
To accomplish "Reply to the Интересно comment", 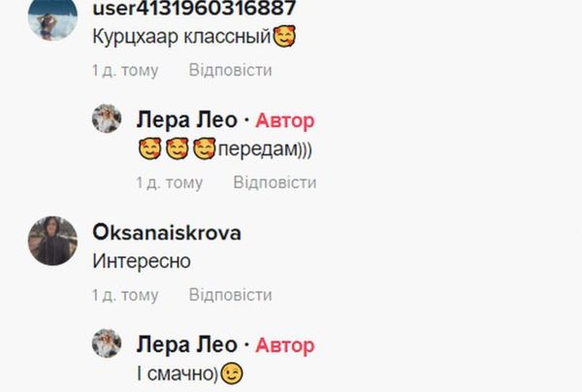I will coord(230,295).
